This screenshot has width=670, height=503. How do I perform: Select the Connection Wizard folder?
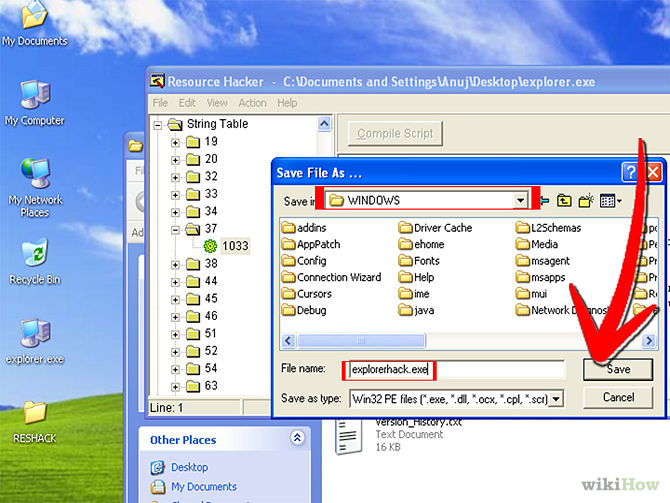click(x=332, y=277)
